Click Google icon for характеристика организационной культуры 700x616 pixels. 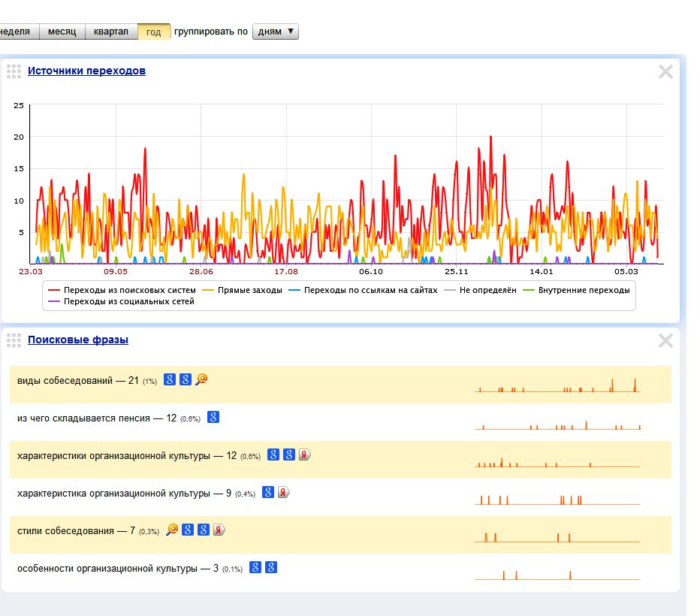coord(268,492)
